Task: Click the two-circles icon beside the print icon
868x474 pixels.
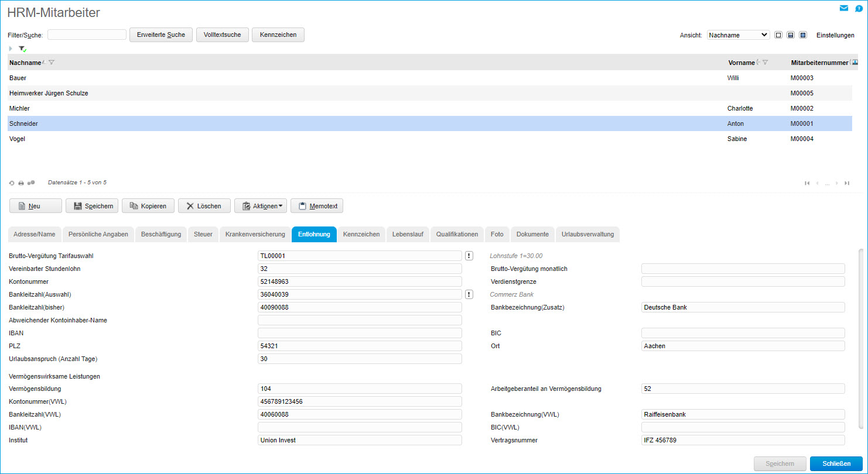Action: coord(31,183)
